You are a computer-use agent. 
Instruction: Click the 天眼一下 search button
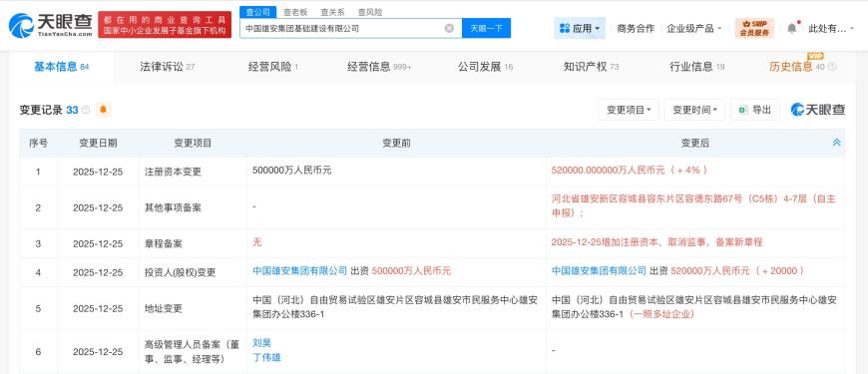pos(487,28)
